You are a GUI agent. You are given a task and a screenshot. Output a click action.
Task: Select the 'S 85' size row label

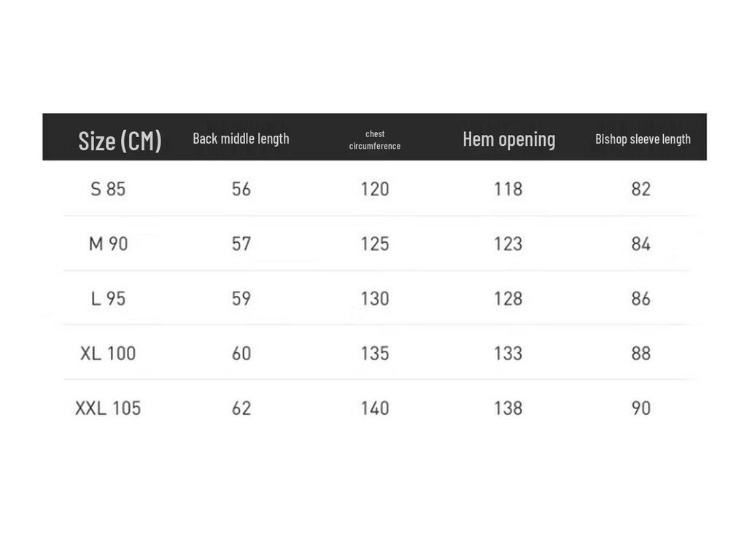coord(108,189)
